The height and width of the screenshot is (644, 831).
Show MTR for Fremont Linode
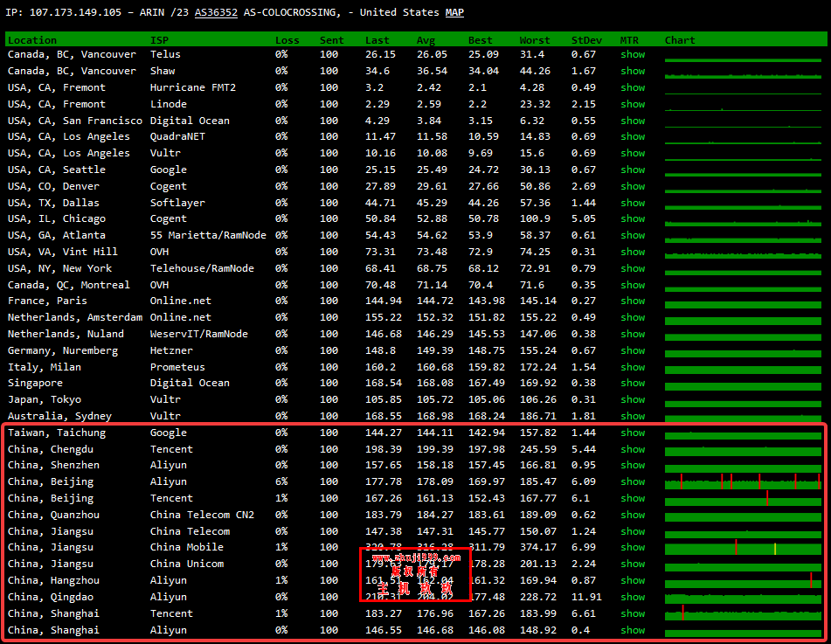[x=633, y=104]
